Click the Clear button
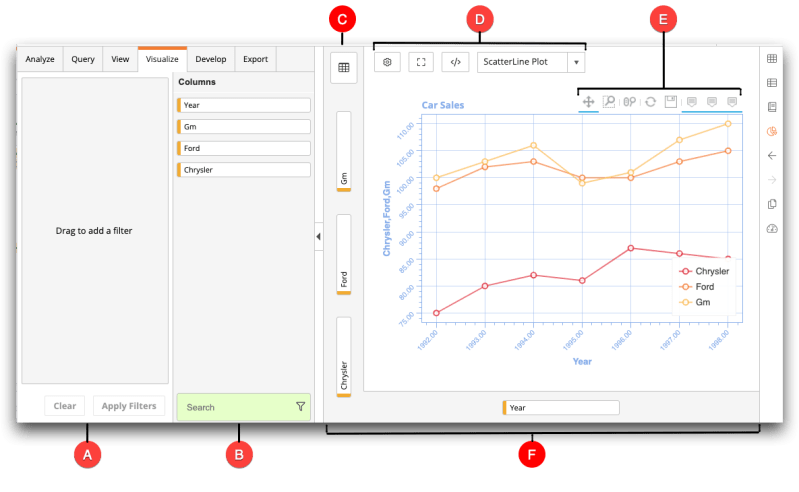This screenshot has width=799, height=492. click(x=65, y=406)
